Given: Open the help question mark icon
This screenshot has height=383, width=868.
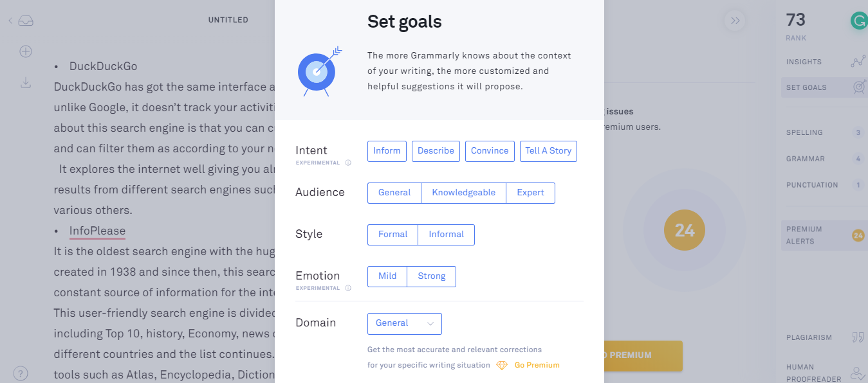Looking at the screenshot, I should click(21, 373).
